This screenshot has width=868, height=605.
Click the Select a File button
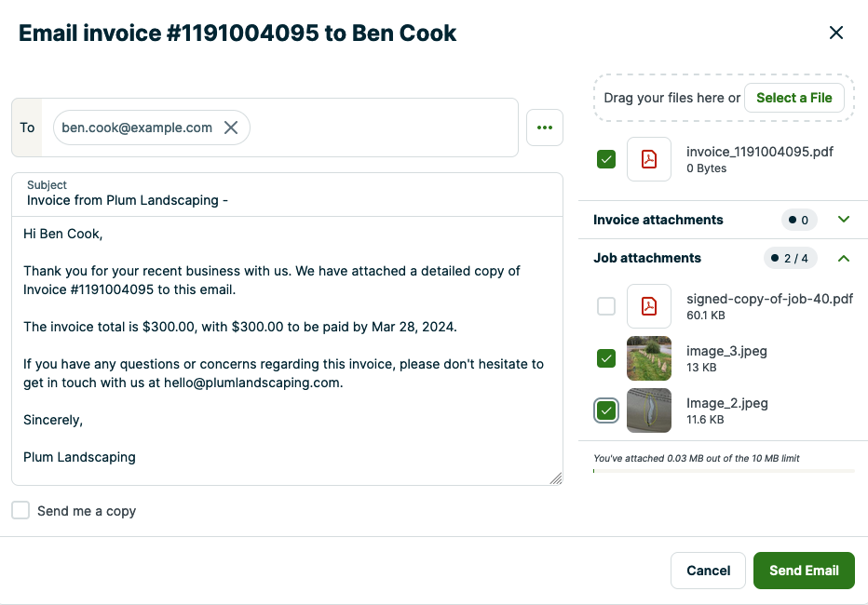(x=793, y=98)
